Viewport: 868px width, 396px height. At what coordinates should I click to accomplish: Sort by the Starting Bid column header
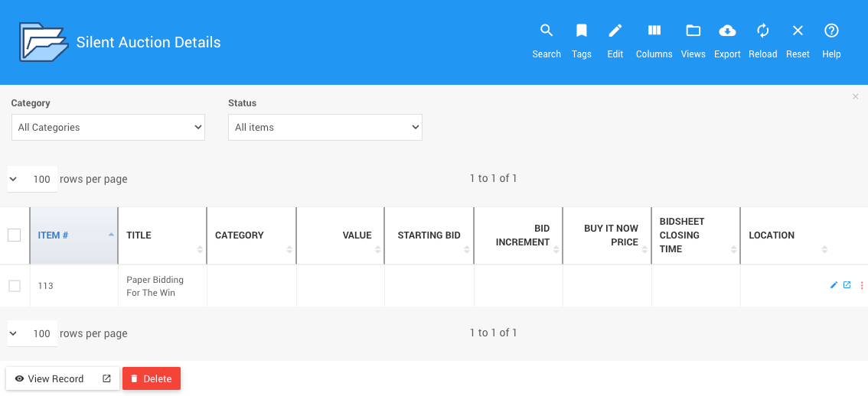(429, 235)
